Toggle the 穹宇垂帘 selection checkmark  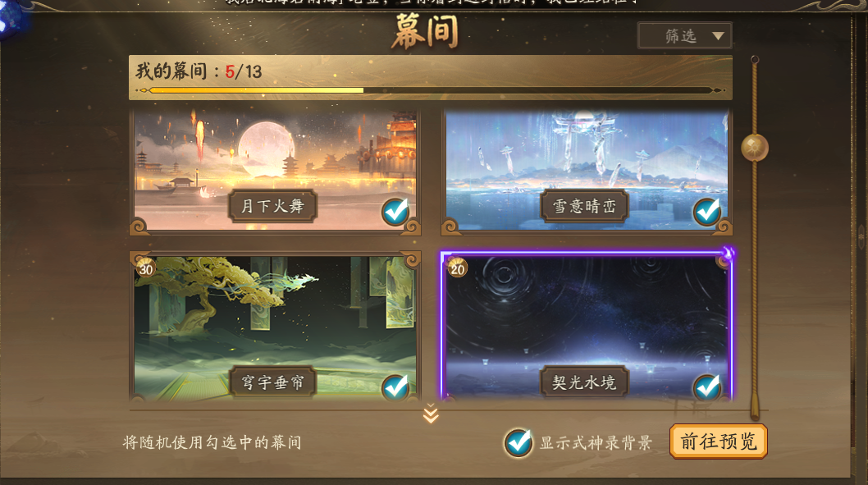pos(395,387)
